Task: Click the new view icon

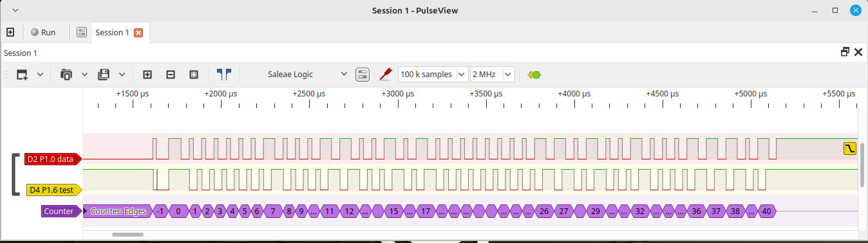Action: click(23, 74)
